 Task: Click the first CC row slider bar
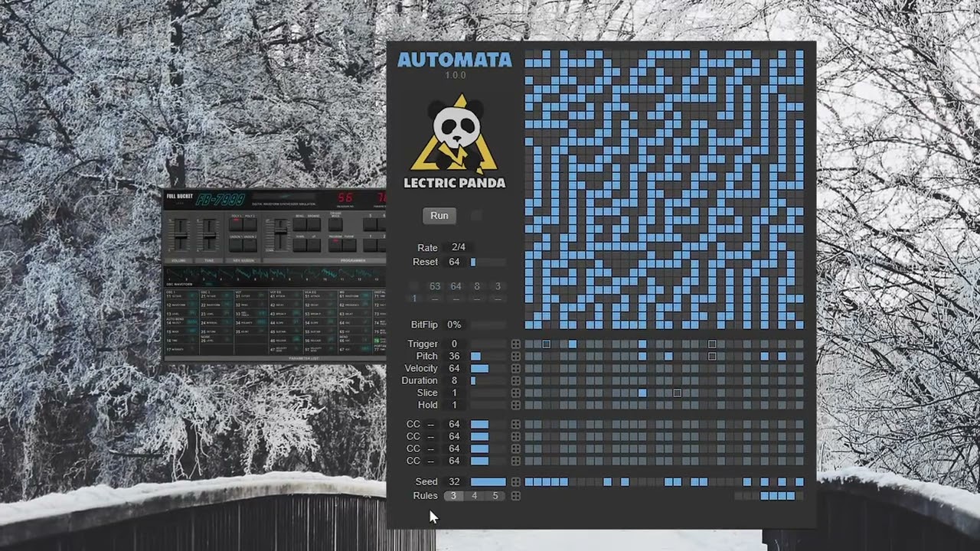click(488, 425)
